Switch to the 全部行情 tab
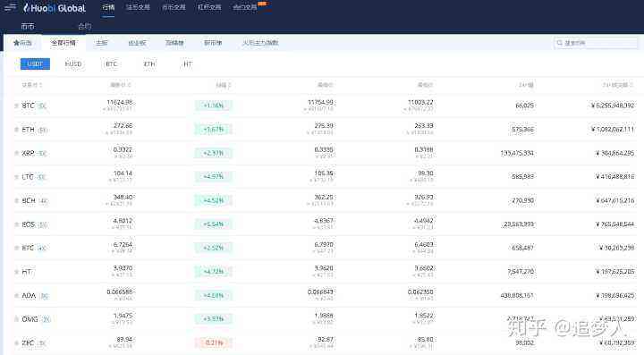 63,43
